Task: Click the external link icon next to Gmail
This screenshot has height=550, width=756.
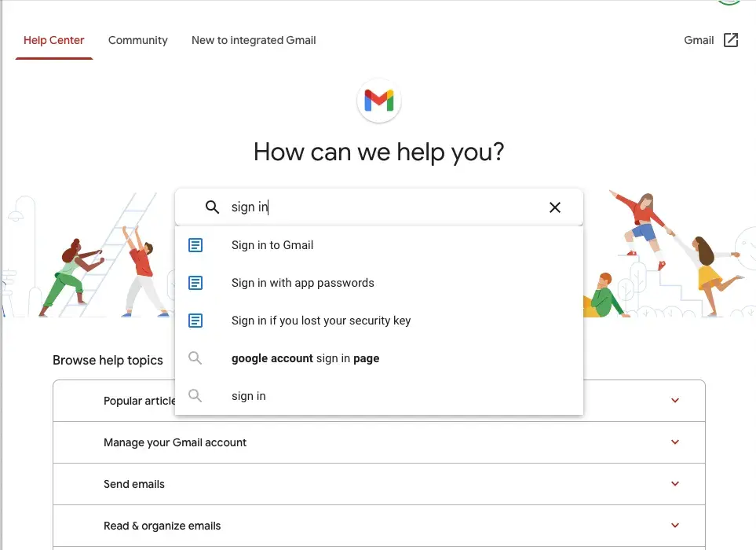Action: 729,39
